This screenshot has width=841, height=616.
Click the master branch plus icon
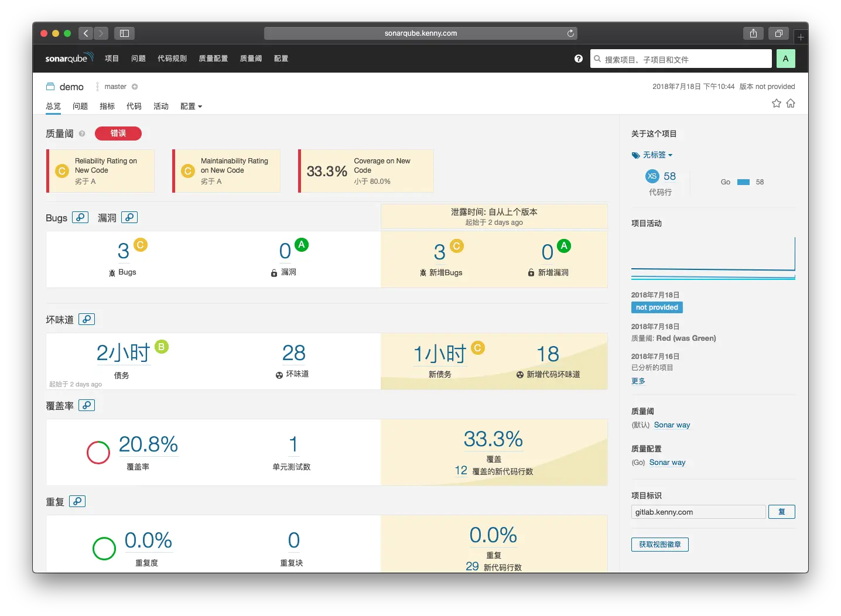(x=135, y=87)
